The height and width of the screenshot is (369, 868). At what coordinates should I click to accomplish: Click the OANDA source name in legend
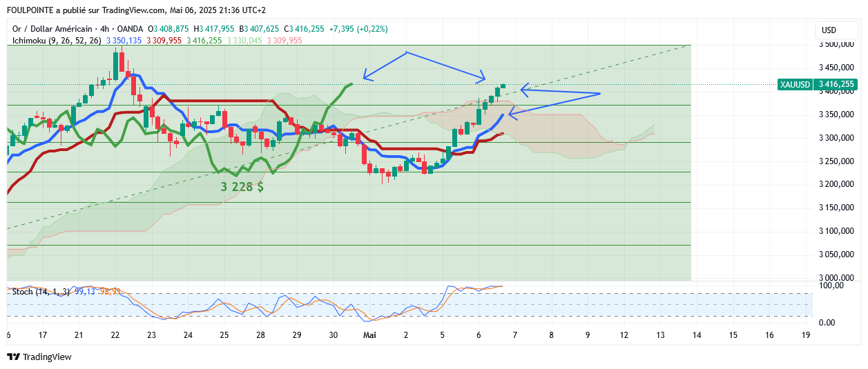pyautogui.click(x=131, y=29)
